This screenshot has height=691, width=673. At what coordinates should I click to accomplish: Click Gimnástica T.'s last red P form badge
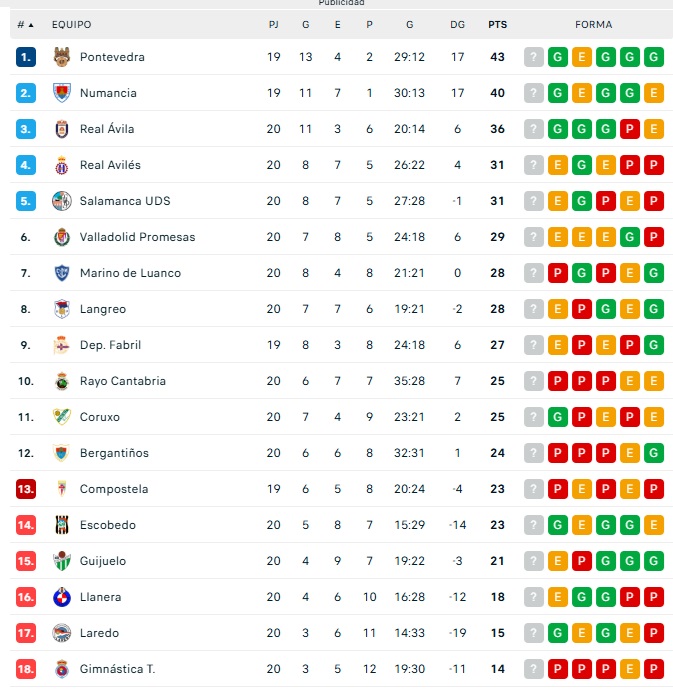654,669
